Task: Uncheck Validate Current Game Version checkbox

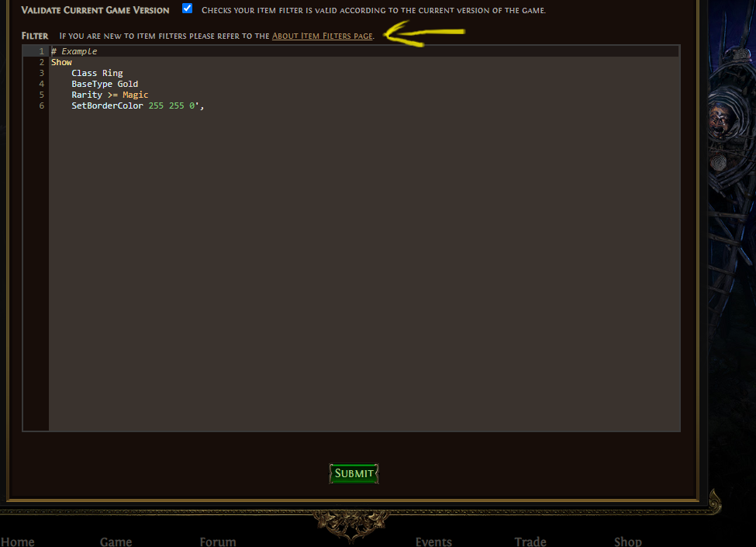Action: click(187, 9)
